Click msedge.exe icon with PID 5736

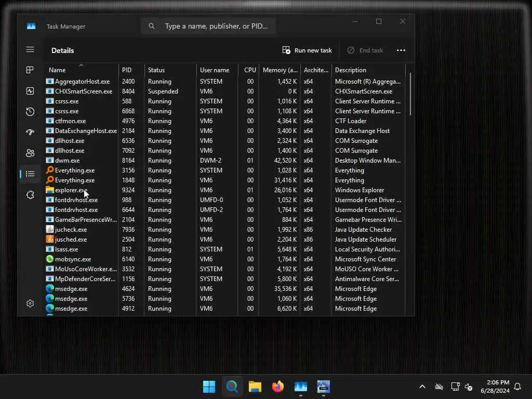click(x=50, y=298)
